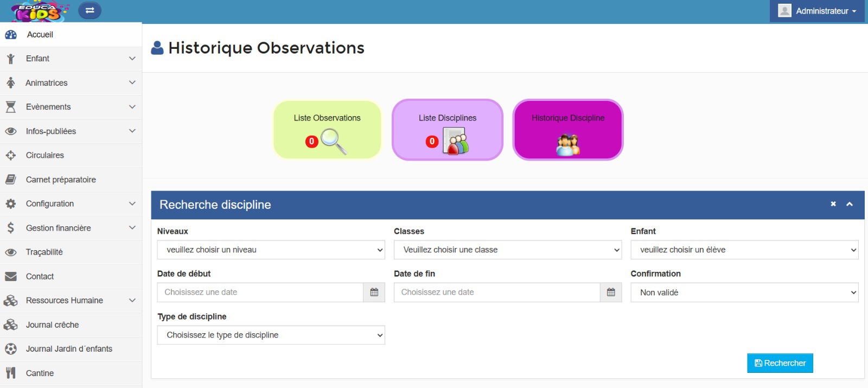Click the Accueil dashboard icon
868x388 pixels.
pos(11,35)
